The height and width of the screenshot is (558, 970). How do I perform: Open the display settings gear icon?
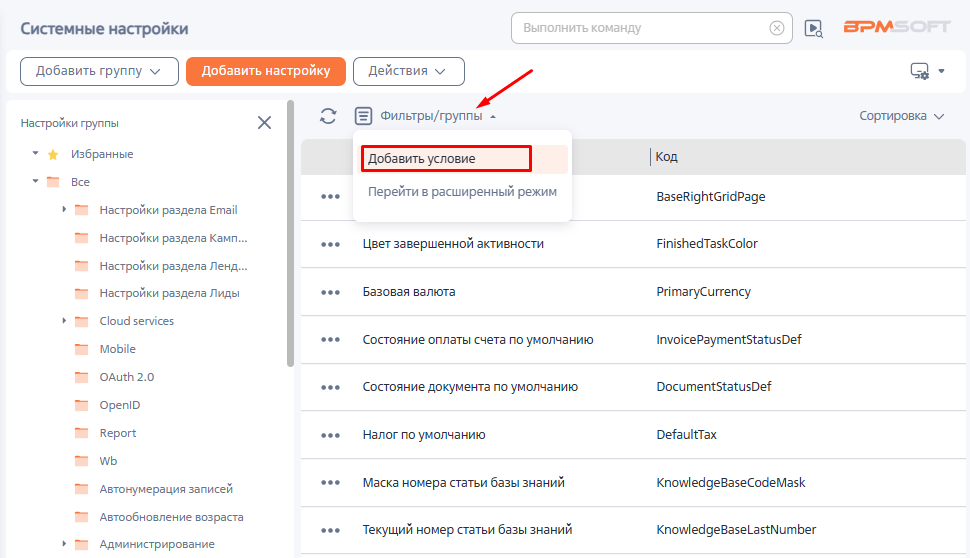[x=926, y=71]
